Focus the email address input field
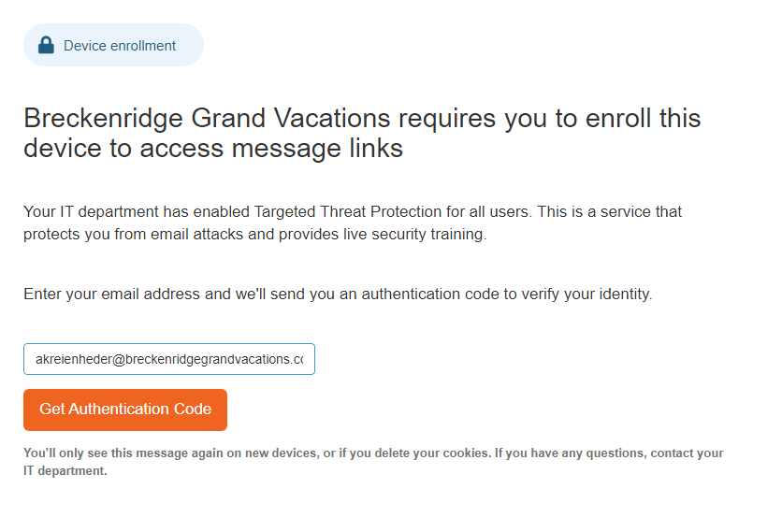 coord(169,359)
